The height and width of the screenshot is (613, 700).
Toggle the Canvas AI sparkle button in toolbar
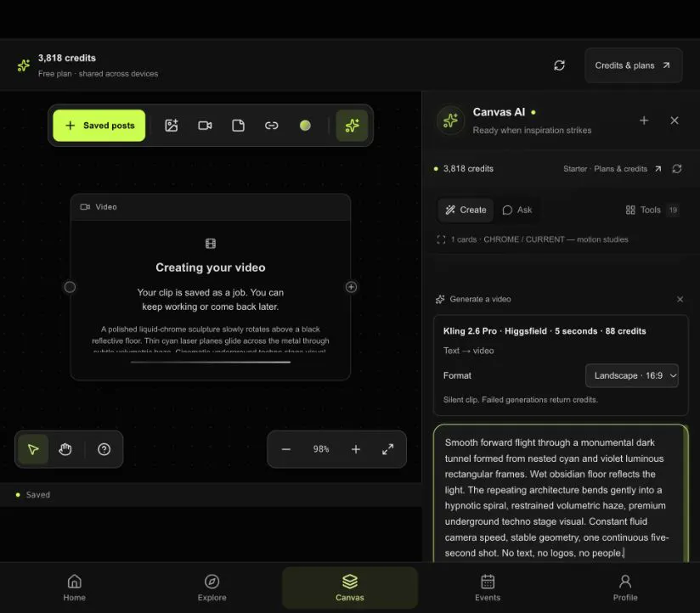click(x=352, y=126)
